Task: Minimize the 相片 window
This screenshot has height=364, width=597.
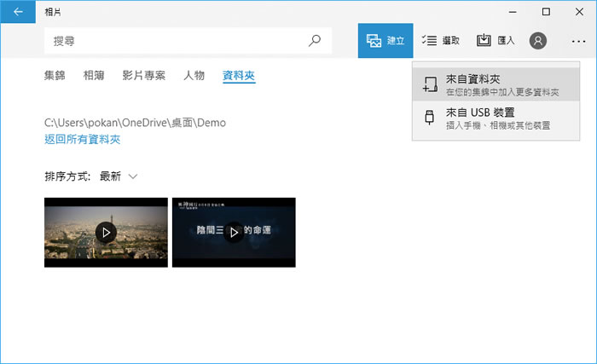Action: 513,12
